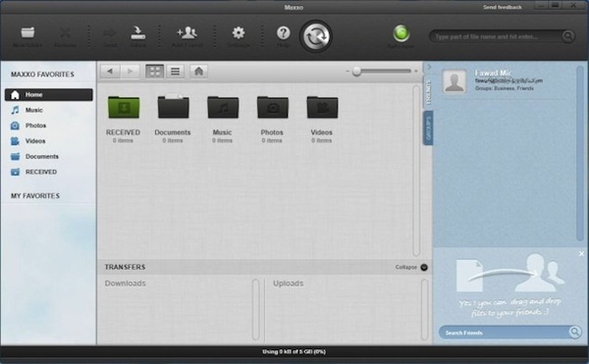Click the inbox download tray icon
Screen dimensions: 589x364
coord(137,32)
